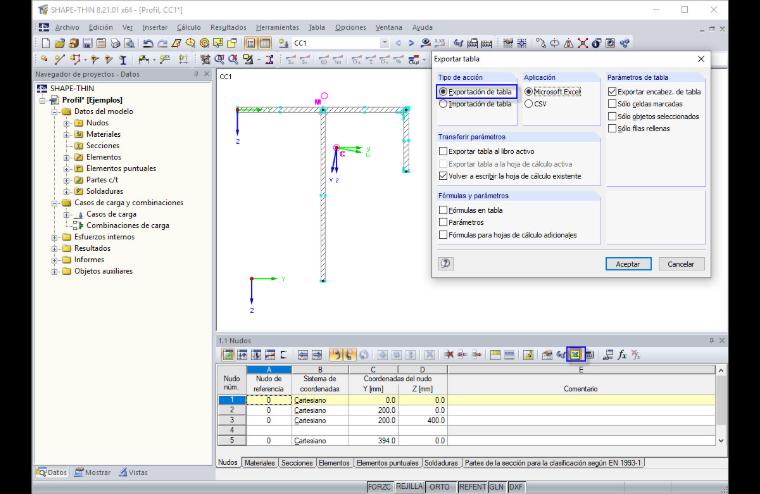Click the zoom window icon in second toolbar

coord(220,60)
